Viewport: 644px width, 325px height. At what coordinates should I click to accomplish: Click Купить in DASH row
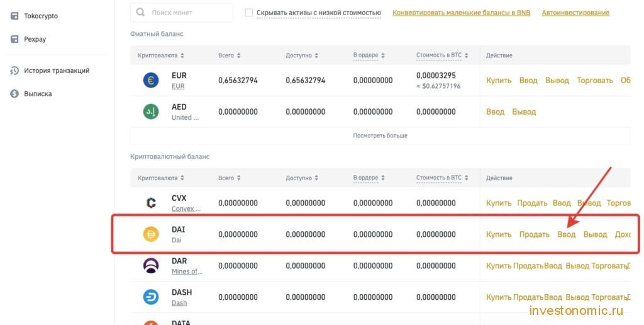pyautogui.click(x=499, y=297)
